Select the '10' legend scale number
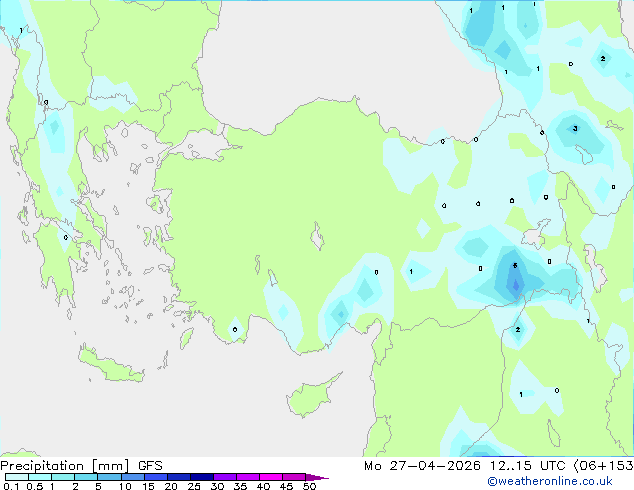The height and width of the screenshot is (490, 634). (x=125, y=486)
